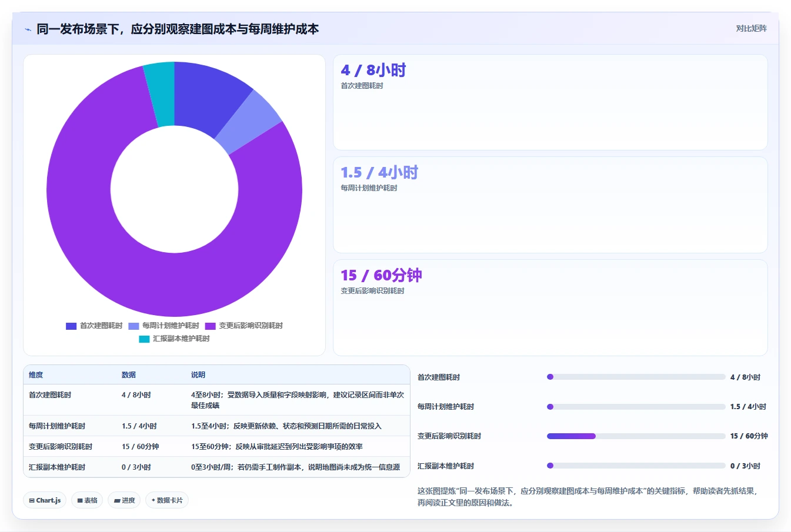The image size is (791, 532).
Task: Click the 对比矩阵 label in header
Action: click(751, 28)
